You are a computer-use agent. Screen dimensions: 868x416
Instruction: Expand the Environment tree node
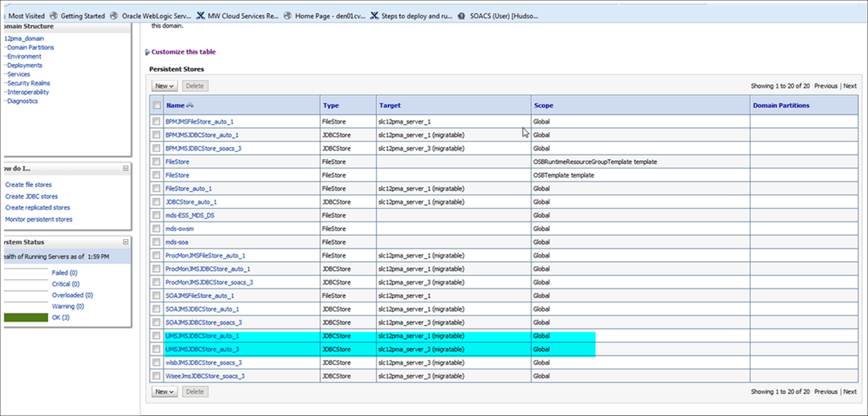(x=23, y=56)
